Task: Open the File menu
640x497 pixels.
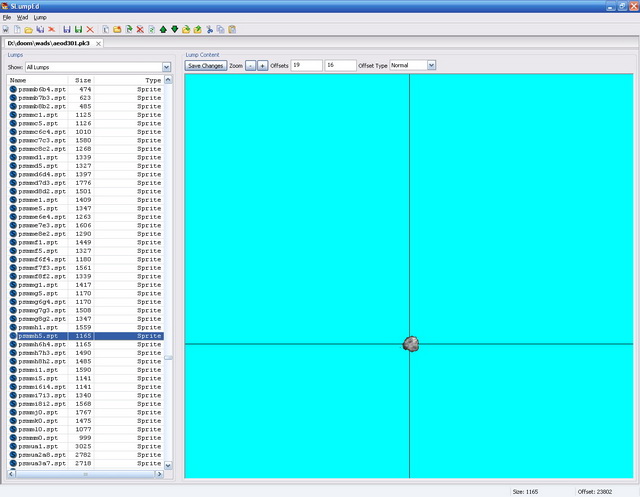Action: click(x=7, y=17)
